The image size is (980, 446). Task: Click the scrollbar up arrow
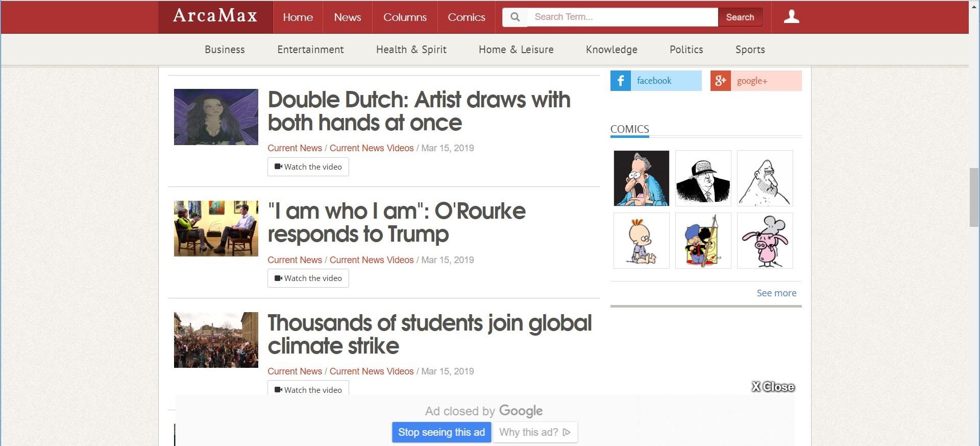(974, 6)
